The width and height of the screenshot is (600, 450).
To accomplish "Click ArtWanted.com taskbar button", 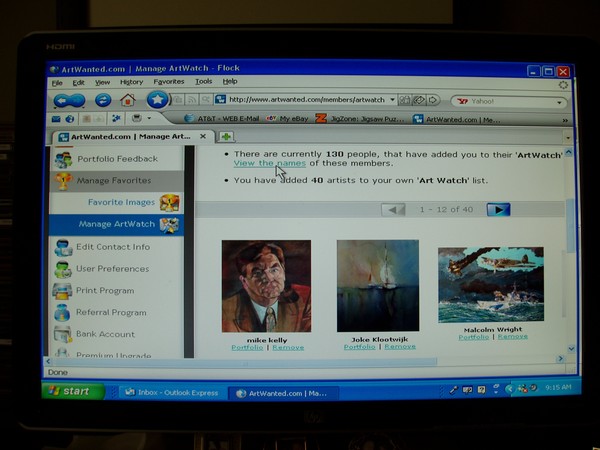I will pos(283,393).
